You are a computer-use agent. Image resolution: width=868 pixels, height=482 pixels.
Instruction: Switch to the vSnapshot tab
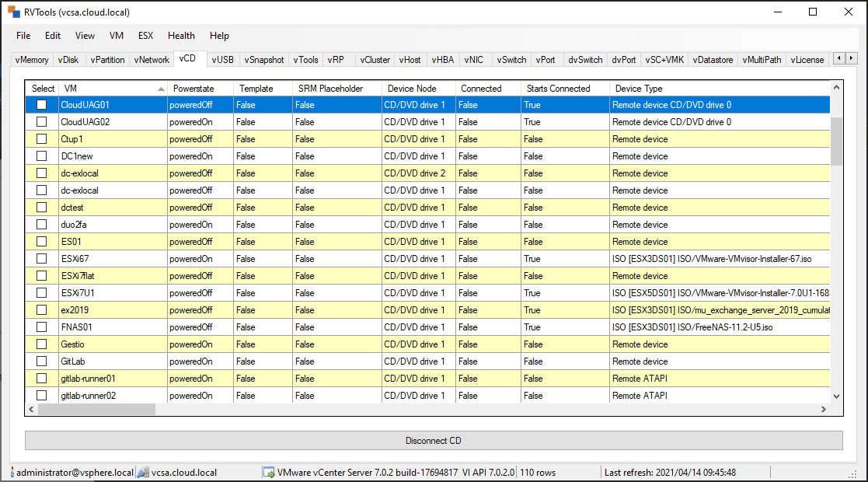click(264, 60)
